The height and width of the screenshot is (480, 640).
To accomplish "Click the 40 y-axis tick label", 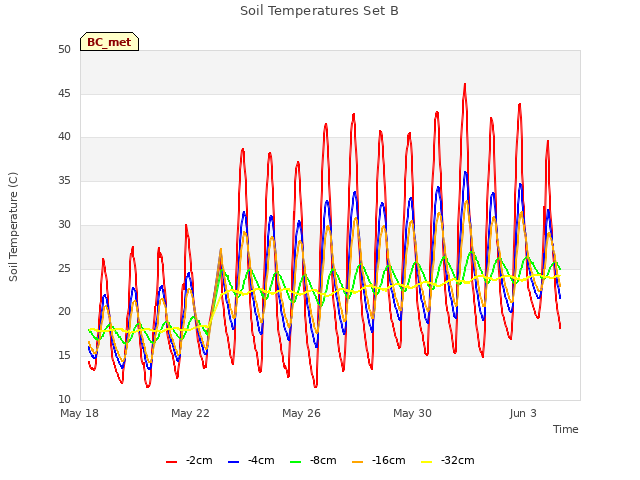I will pos(64,137).
